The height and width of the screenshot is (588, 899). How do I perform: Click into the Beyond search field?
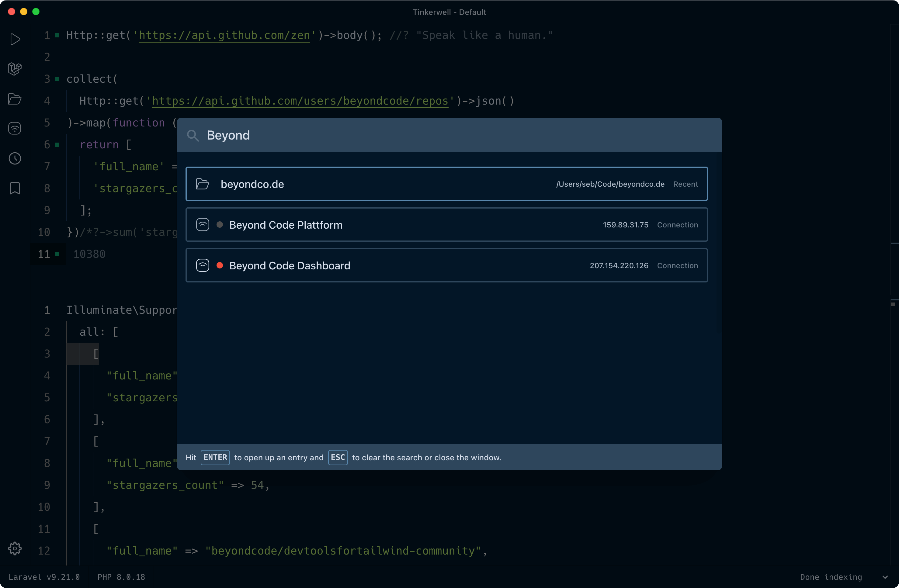450,135
